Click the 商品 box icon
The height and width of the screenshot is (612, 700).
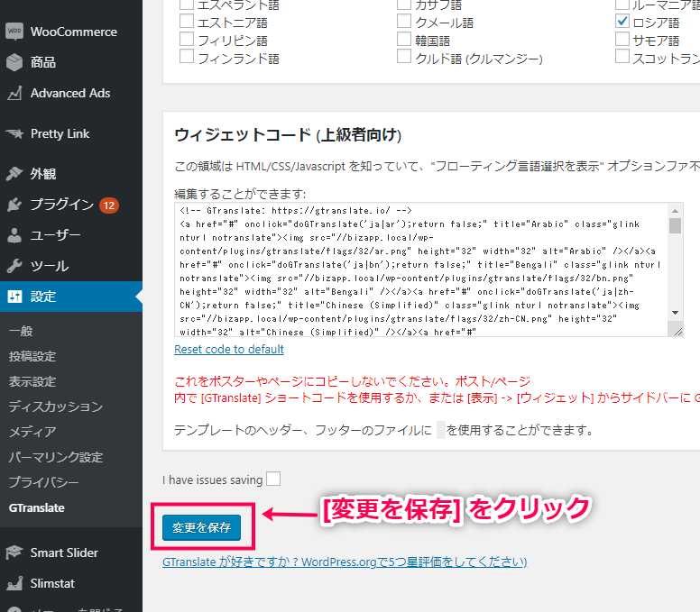(x=14, y=62)
